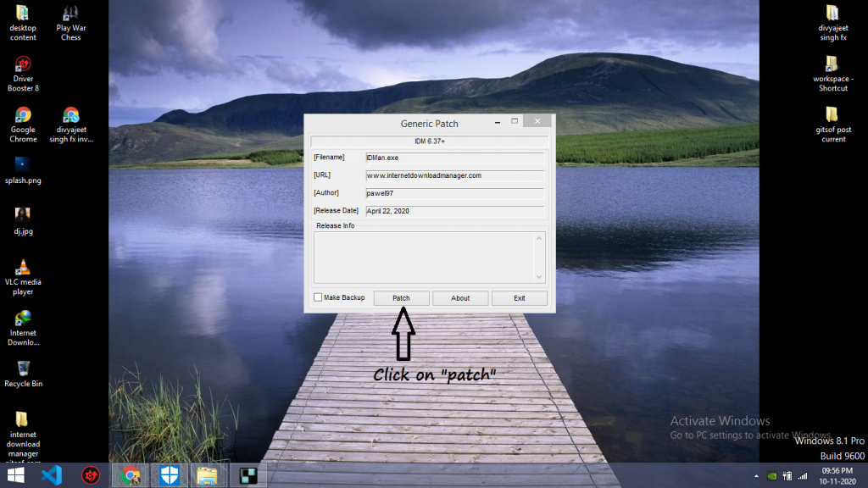This screenshot has width=868, height=488.
Task: Minimize the Generic Patch window
Action: (497, 122)
